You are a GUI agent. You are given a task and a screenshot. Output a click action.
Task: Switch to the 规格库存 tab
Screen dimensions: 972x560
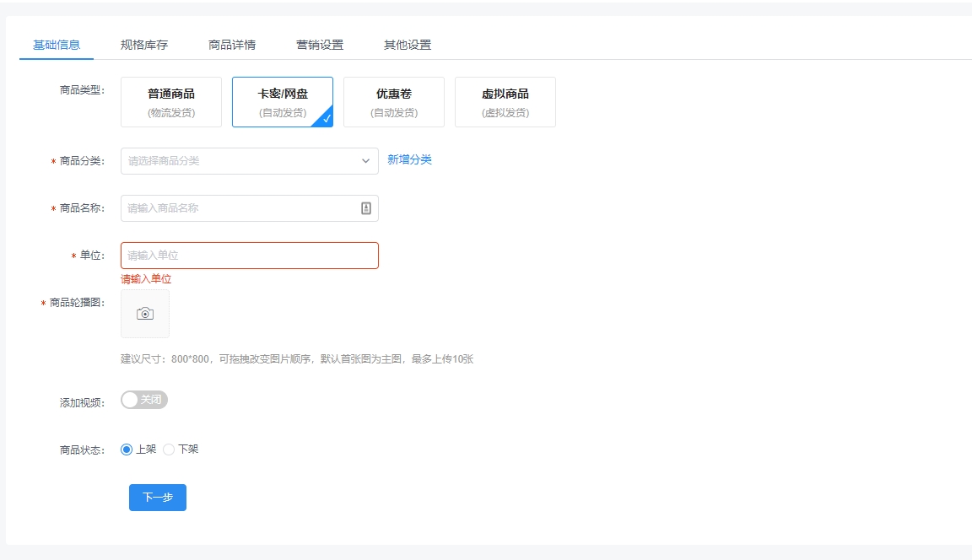click(x=144, y=45)
